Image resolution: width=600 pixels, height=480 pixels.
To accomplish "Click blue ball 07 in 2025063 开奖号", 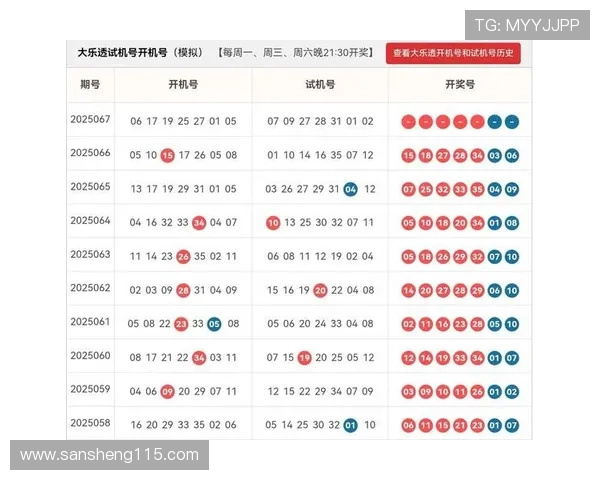I will tap(494, 257).
